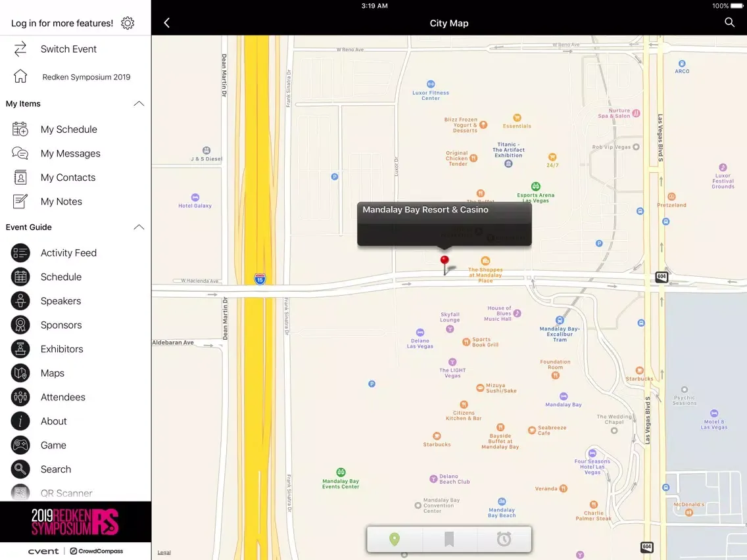Select the alarm clock button in map toolbar
The width and height of the screenshot is (747, 560).
pos(504,539)
